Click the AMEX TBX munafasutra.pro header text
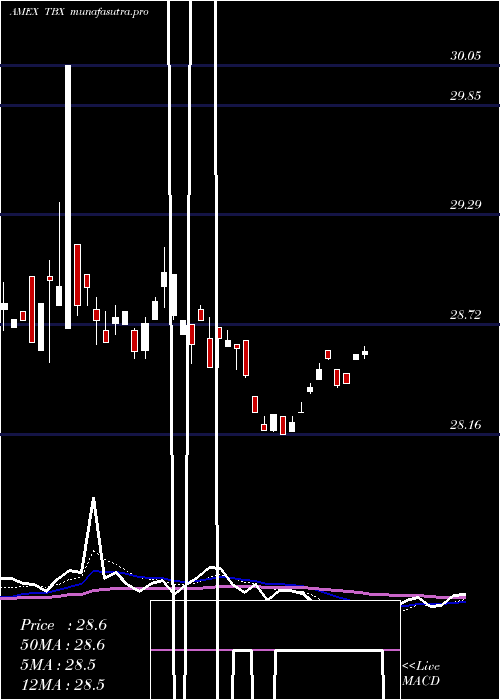The image size is (500, 700). tap(79, 12)
